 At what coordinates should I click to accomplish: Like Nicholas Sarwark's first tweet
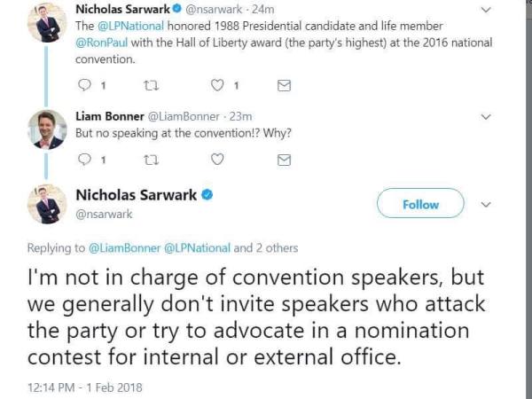tap(217, 85)
